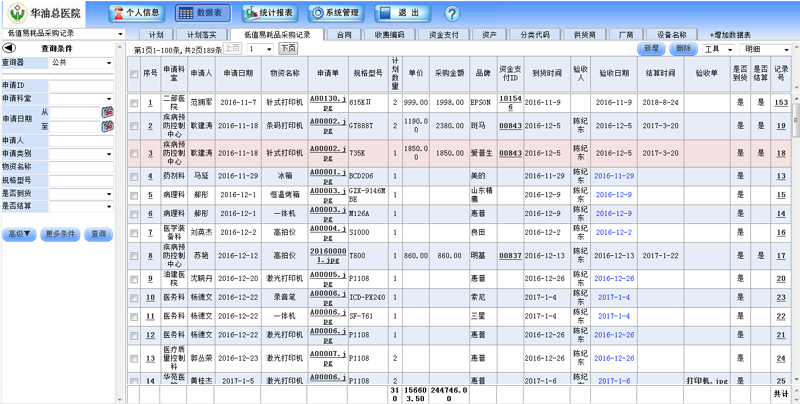Open the 明细 view dropdown
Viewport: 800px width, 404px height.
click(x=765, y=49)
